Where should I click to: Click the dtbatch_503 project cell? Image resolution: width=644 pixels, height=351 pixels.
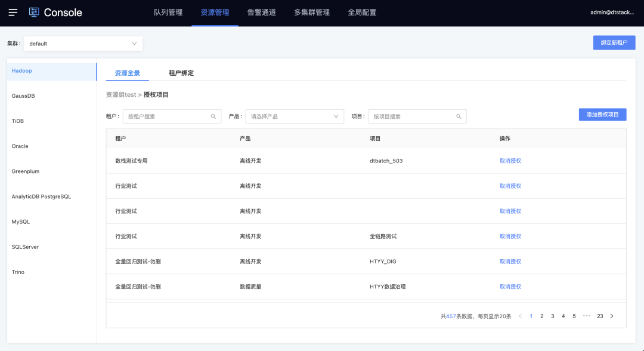click(386, 161)
